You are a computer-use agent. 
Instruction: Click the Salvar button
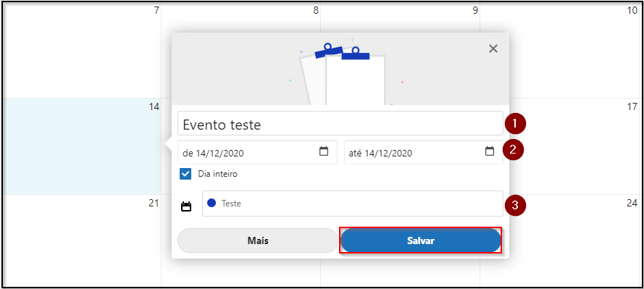point(421,240)
